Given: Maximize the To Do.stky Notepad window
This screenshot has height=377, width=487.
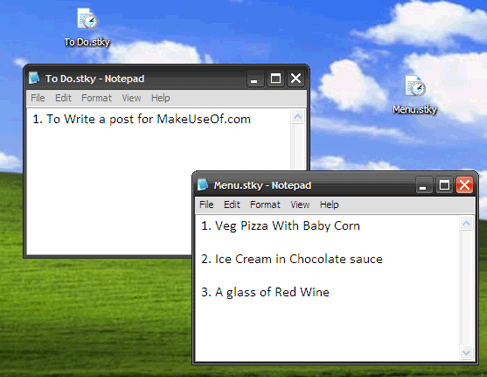Looking at the screenshot, I should 276,79.
